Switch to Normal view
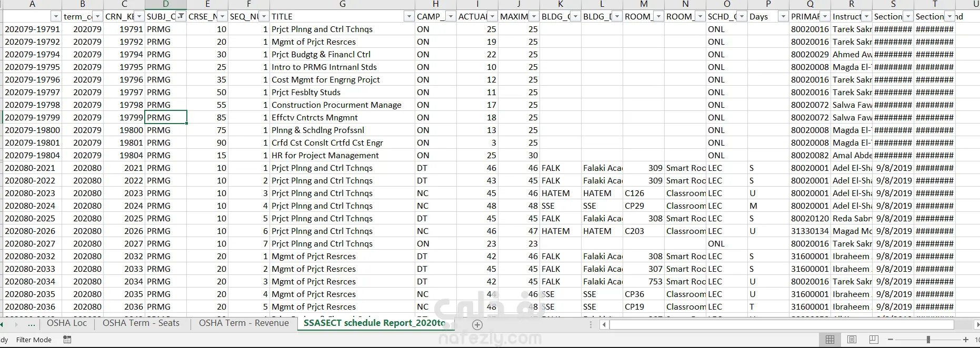980x348 pixels. pyautogui.click(x=830, y=340)
